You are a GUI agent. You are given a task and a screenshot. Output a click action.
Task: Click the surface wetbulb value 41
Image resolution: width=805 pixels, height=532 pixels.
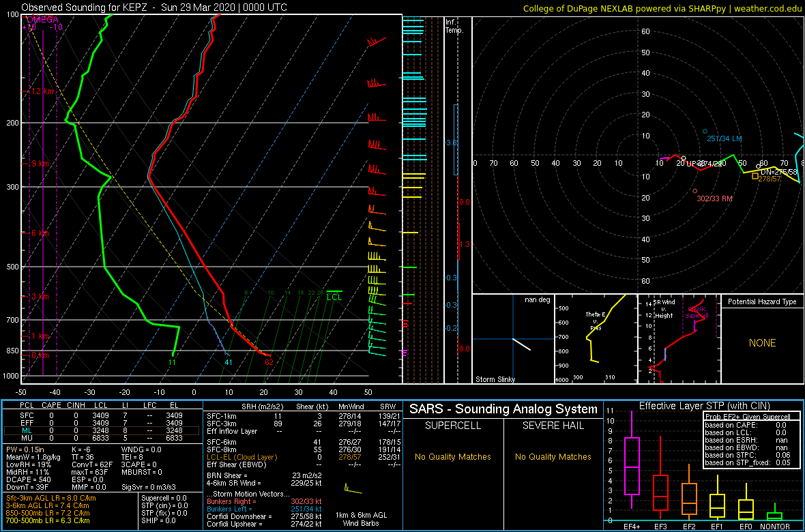point(229,362)
